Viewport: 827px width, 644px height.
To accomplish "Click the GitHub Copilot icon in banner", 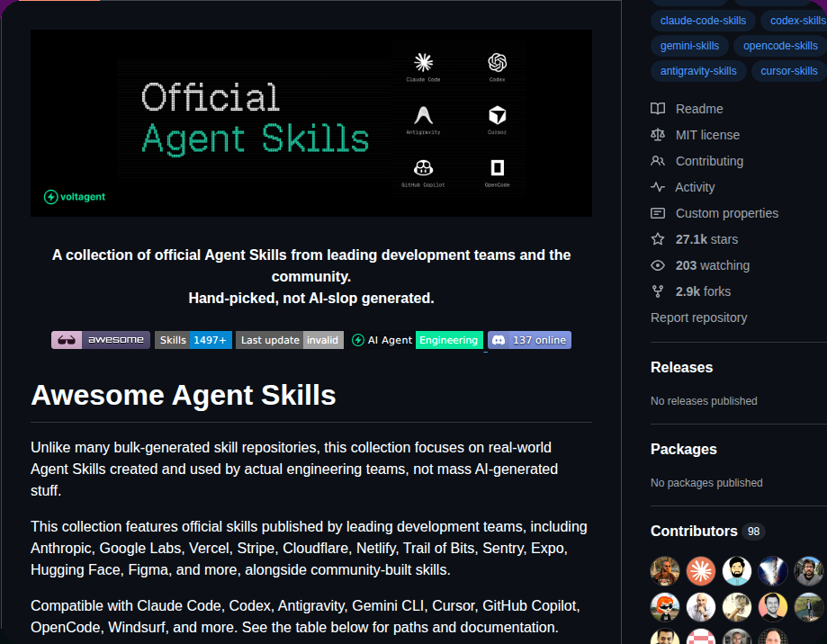I will point(423,167).
